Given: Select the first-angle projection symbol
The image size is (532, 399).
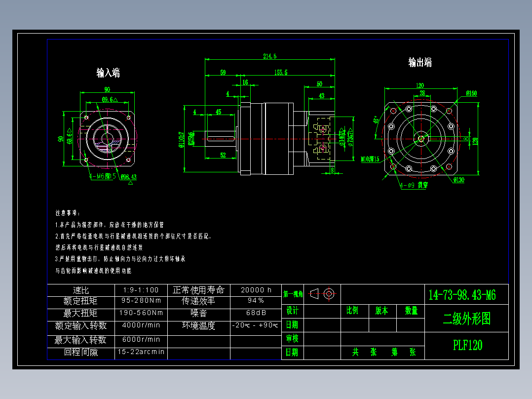Looking at the screenshot, I should [314, 294].
